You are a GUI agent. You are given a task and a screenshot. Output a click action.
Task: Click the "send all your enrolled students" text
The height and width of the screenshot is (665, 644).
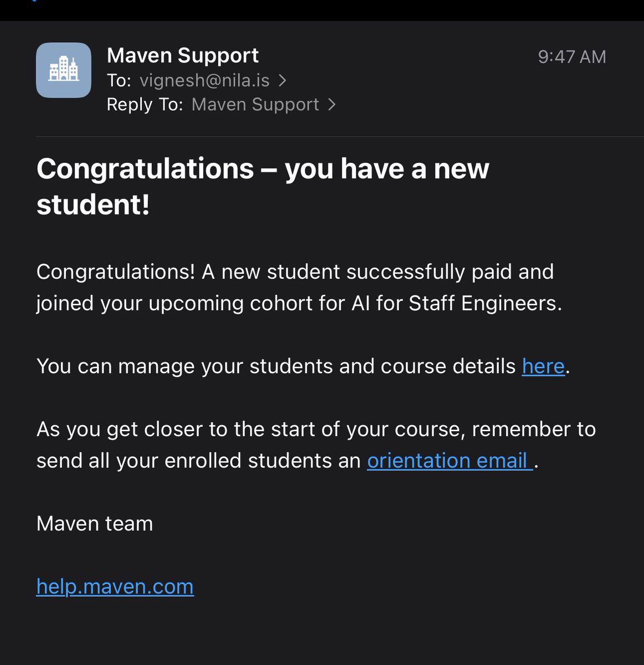[198, 461]
